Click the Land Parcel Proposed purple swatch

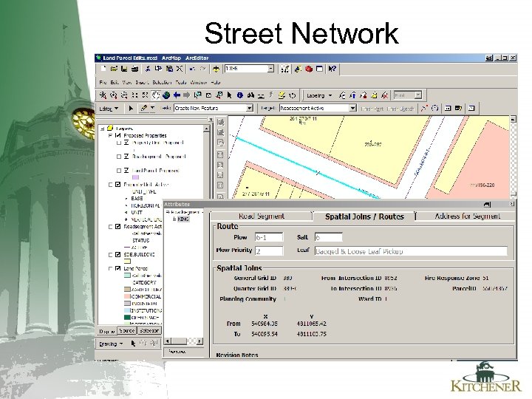(135, 177)
